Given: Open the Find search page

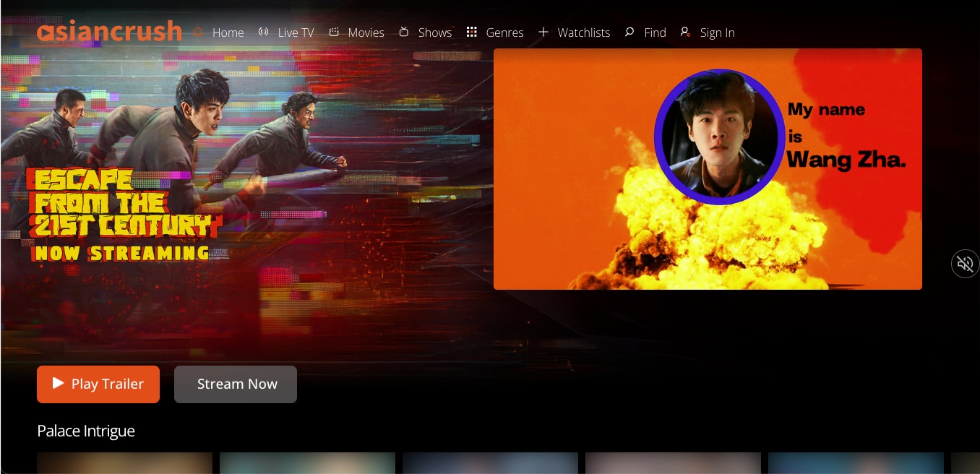Looking at the screenshot, I should [655, 33].
